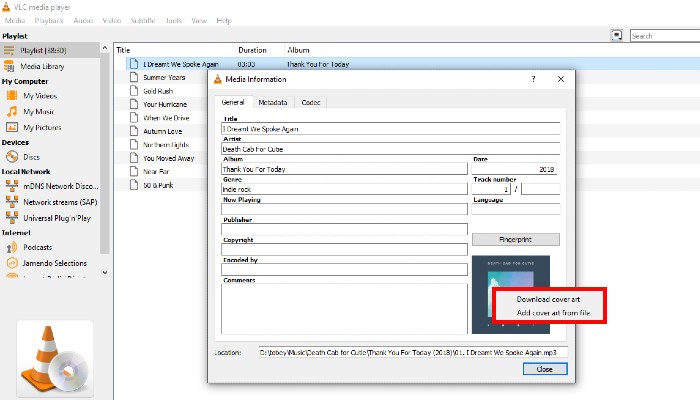This screenshot has width=700, height=400.
Task: Sort playlist by Duration column header
Action: [x=252, y=49]
